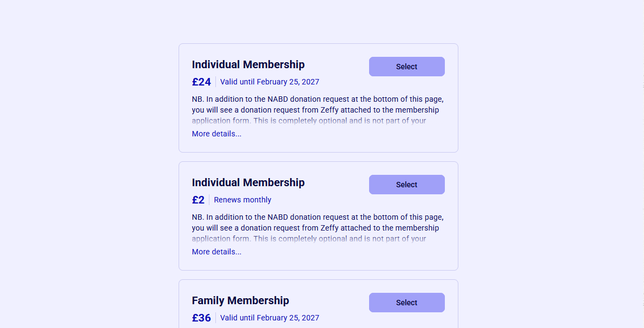Click the "Renews monthly" text
This screenshot has height=328, width=644.
(242, 200)
